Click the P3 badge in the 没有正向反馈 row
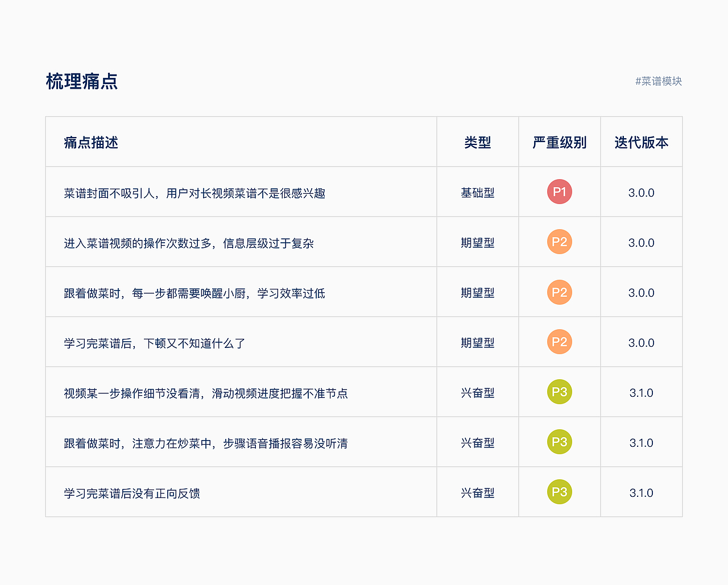 560,492
